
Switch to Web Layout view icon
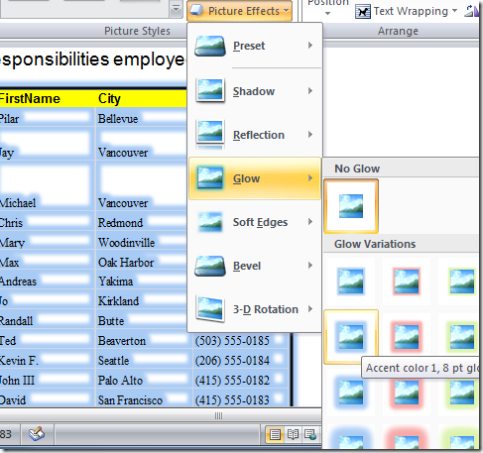pyautogui.click(x=310, y=434)
